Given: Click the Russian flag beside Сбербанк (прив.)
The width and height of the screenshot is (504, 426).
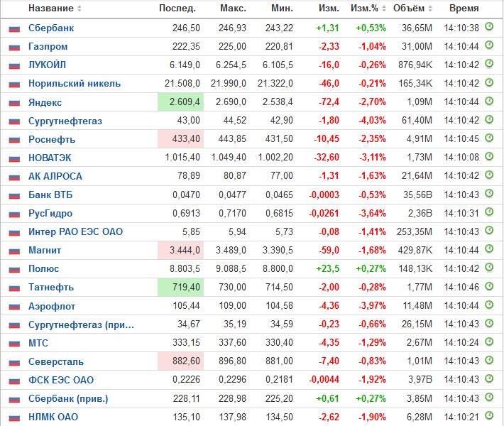Looking at the screenshot, I should pos(14,399).
